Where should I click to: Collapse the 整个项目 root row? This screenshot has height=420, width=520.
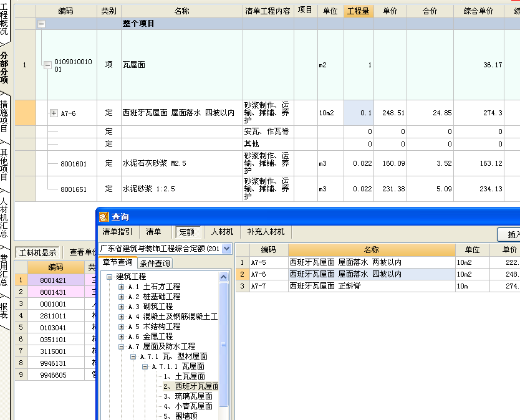41,24
